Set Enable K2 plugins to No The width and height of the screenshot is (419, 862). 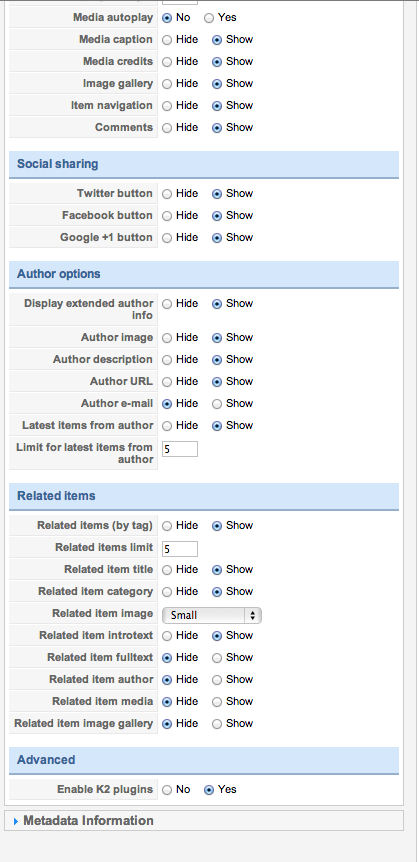tap(167, 790)
